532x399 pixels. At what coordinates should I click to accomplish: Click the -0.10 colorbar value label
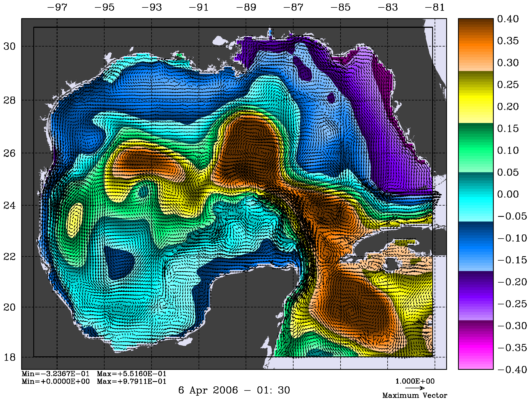[x=512, y=238]
